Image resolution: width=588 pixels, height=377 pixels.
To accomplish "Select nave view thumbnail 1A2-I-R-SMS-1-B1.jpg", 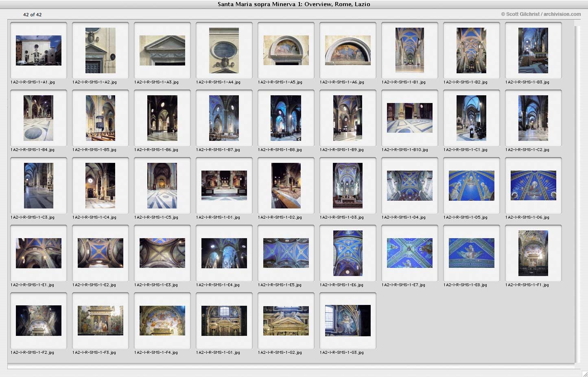I will coord(410,50).
